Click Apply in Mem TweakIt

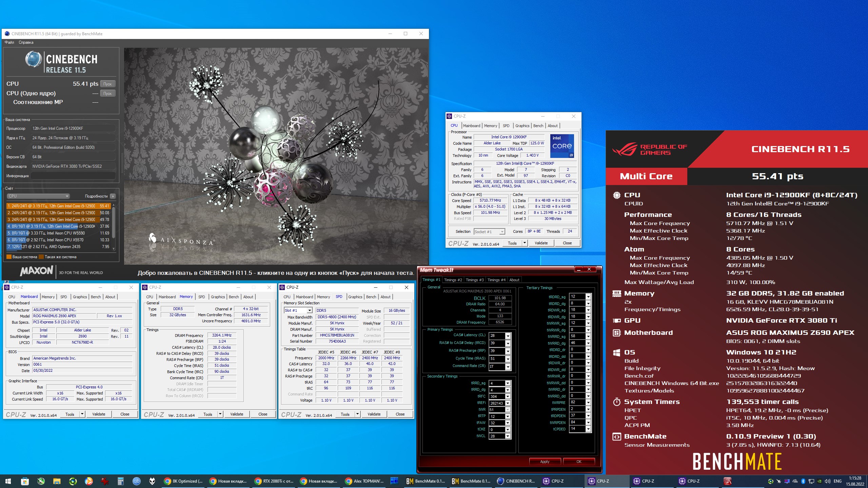pyautogui.click(x=545, y=462)
